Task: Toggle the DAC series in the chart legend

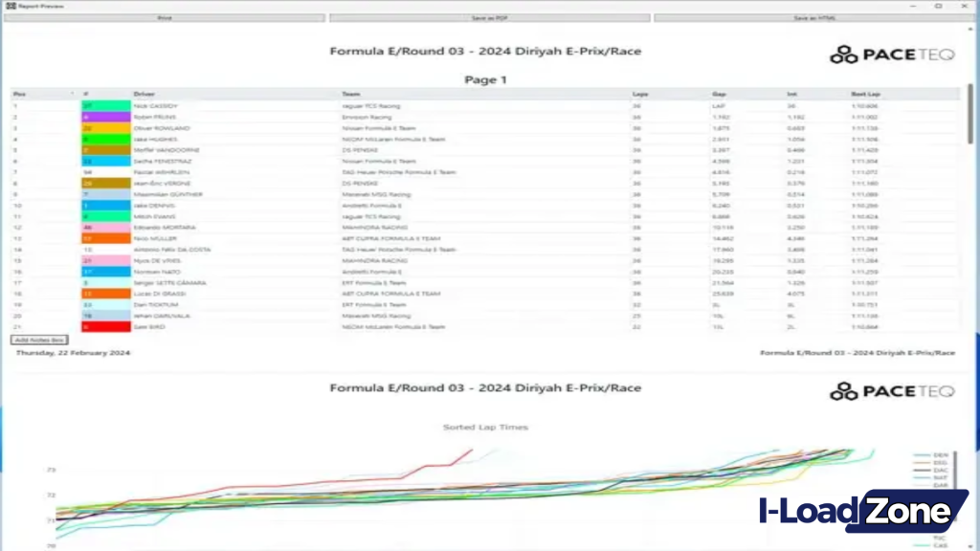Action: tap(943, 471)
